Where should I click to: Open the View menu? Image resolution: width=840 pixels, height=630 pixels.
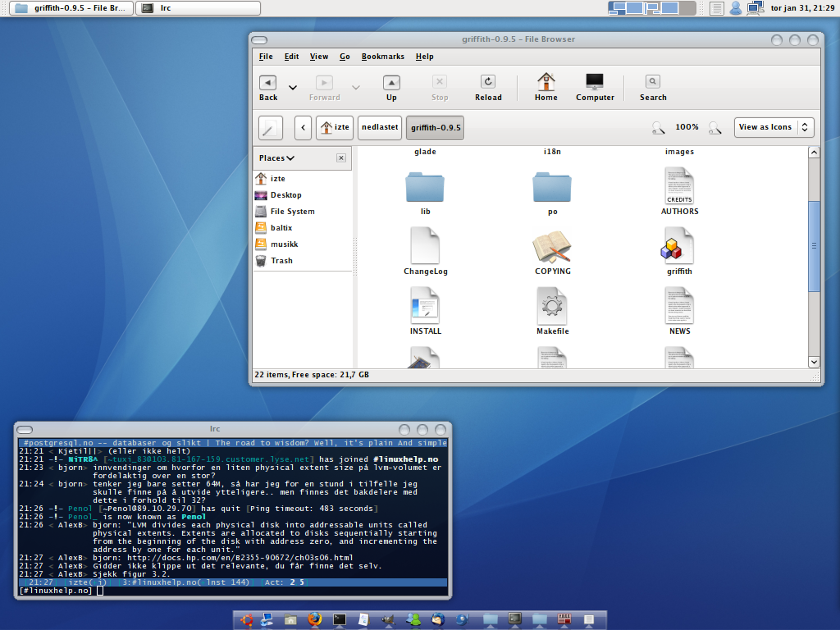(x=319, y=57)
